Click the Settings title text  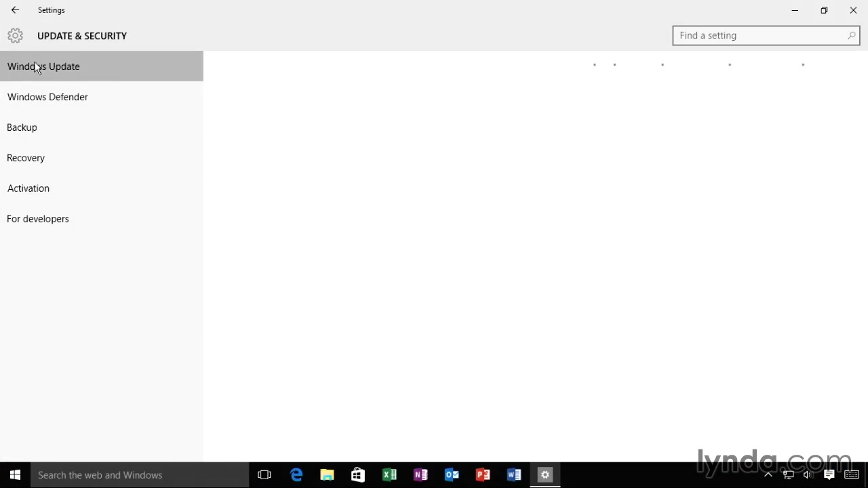52,10
